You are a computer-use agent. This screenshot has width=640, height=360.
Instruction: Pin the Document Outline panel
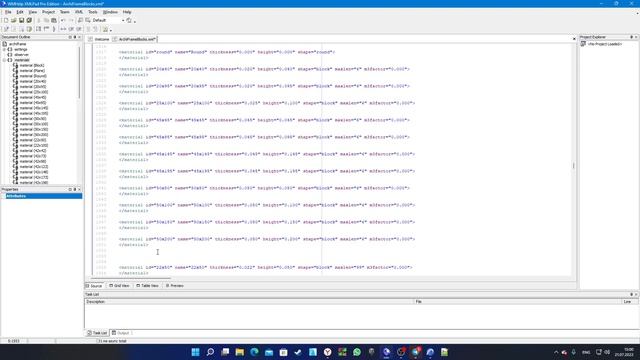(75, 37)
